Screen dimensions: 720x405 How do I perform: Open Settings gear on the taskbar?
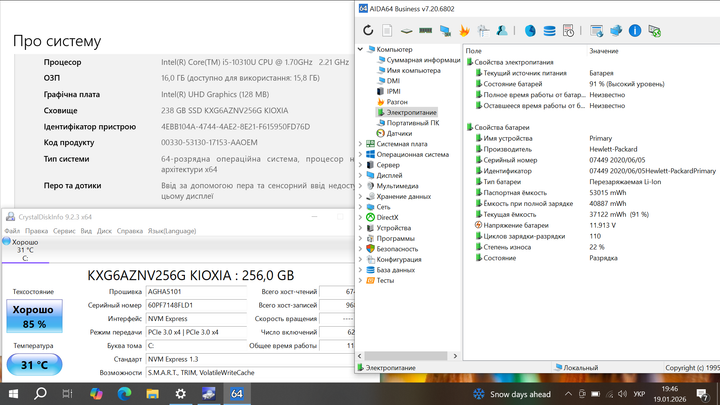click(x=180, y=394)
